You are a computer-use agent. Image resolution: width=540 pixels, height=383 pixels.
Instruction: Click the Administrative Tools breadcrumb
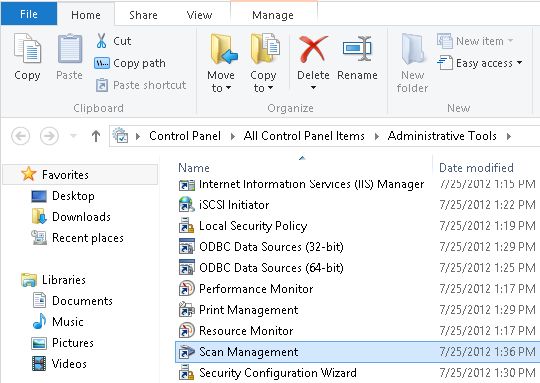coord(442,136)
